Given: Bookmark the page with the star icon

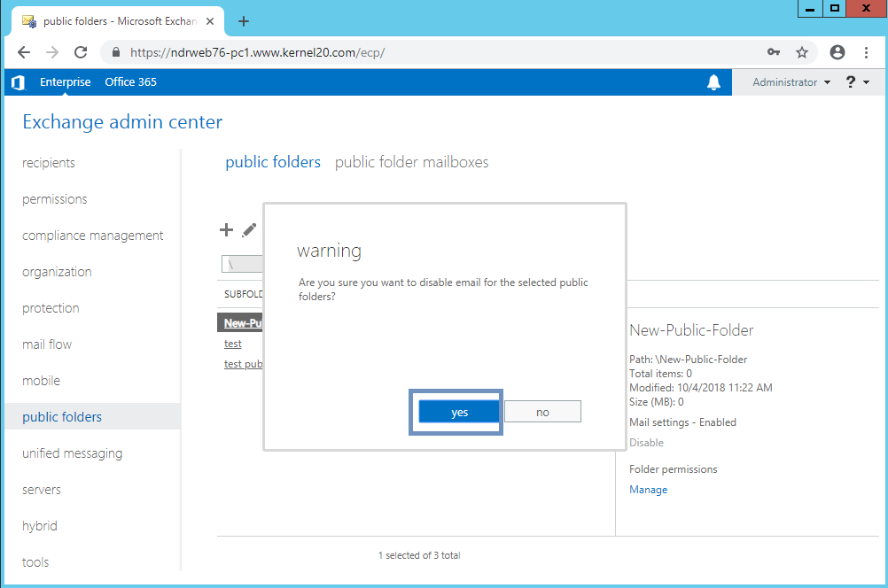Looking at the screenshot, I should [x=802, y=52].
